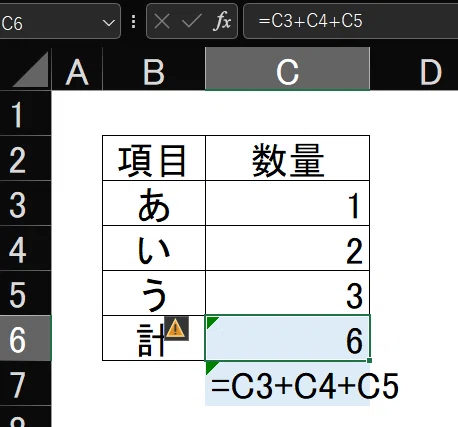This screenshot has width=458, height=427.
Task: Select the cell containing う
Action: coord(154,293)
